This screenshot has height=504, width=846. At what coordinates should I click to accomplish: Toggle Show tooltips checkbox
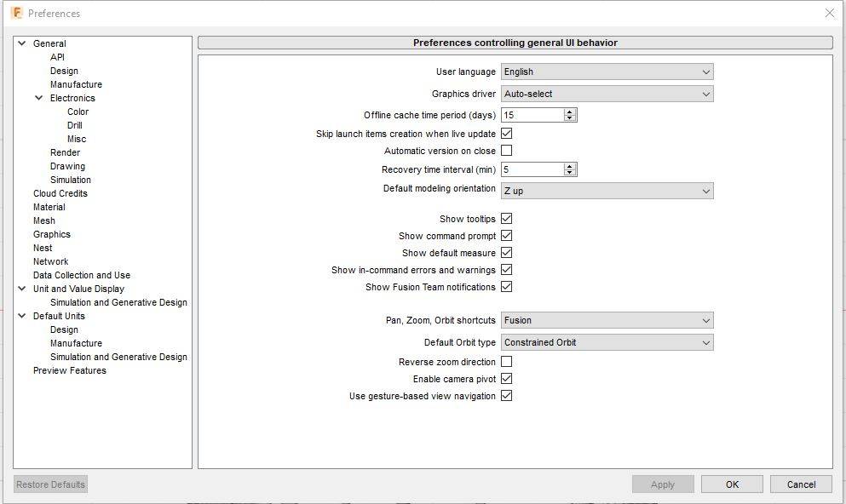tap(507, 218)
